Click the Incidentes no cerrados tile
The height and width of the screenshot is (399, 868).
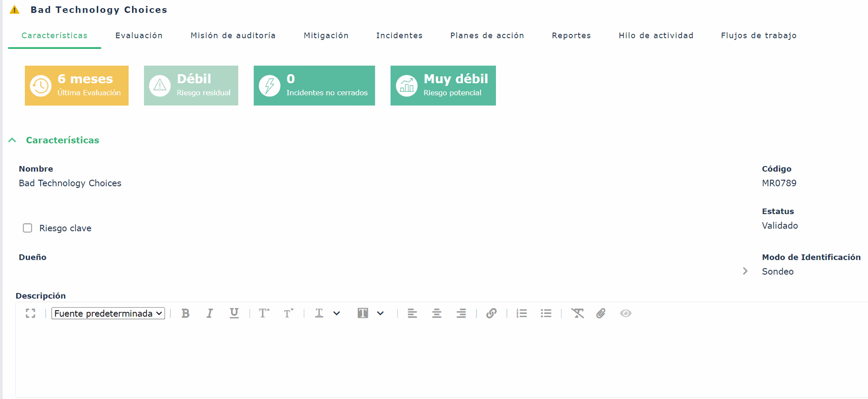click(x=314, y=85)
